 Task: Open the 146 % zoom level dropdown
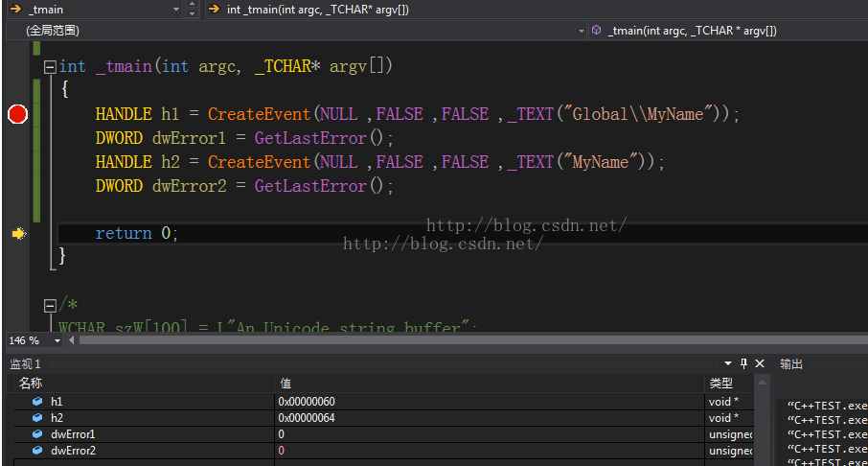click(x=57, y=340)
